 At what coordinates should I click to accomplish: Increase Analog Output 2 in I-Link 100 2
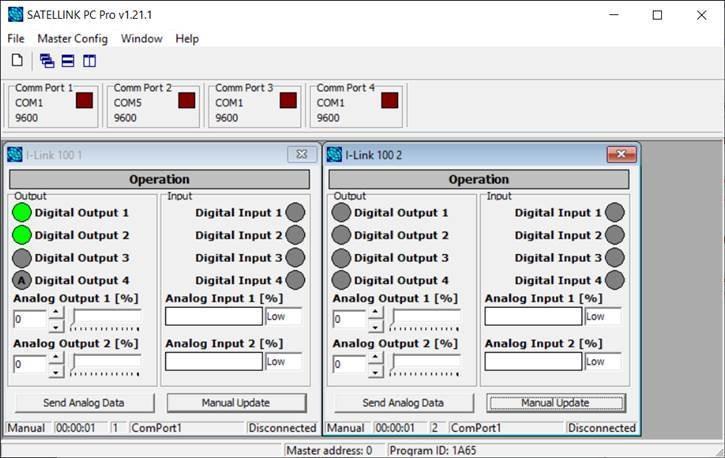pyautogui.click(x=375, y=357)
